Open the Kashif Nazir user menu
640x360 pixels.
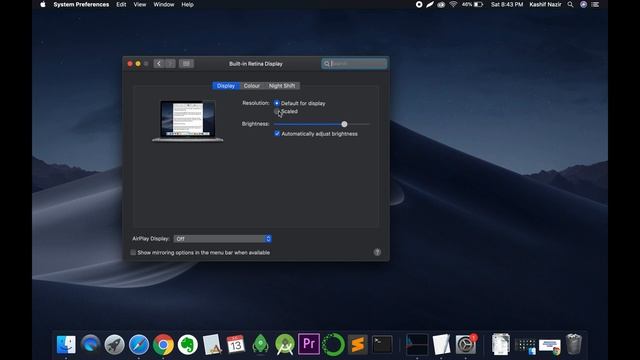pos(545,4)
